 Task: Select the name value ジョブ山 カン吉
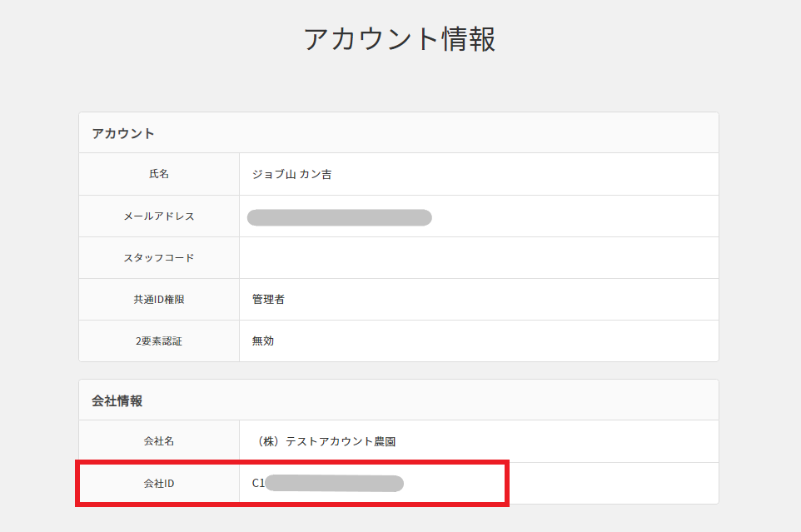point(292,175)
